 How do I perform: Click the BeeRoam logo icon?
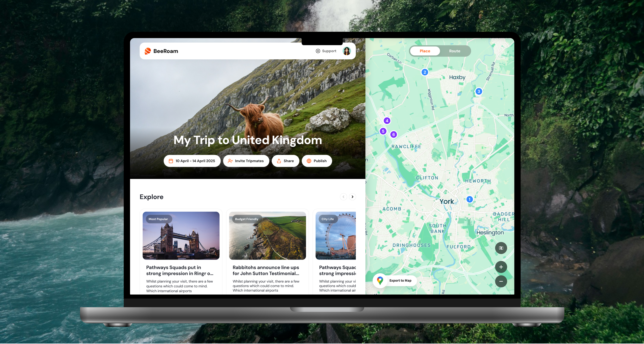pos(148,51)
